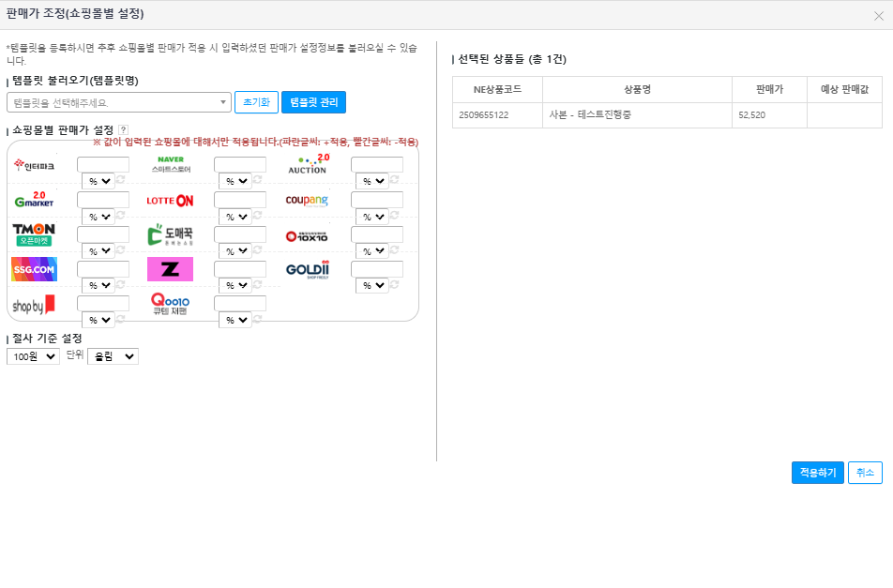The image size is (893, 588).
Task: Reset the SSG.COM price refresh icon
Action: click(121, 284)
